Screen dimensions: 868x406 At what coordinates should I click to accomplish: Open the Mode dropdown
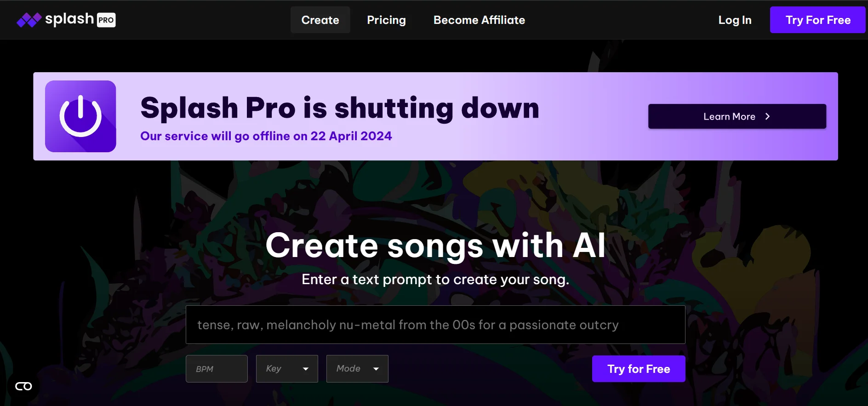click(357, 369)
